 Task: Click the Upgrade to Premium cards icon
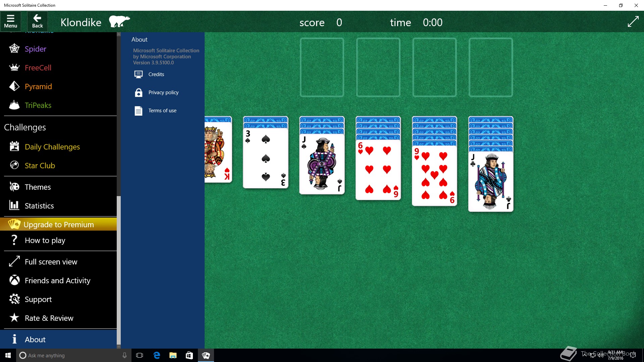pyautogui.click(x=14, y=224)
